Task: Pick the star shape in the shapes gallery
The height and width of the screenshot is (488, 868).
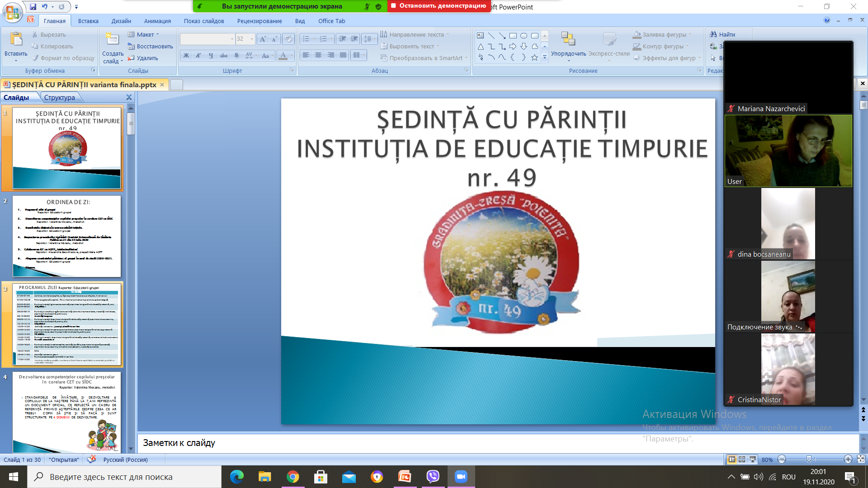Action: coord(535,57)
